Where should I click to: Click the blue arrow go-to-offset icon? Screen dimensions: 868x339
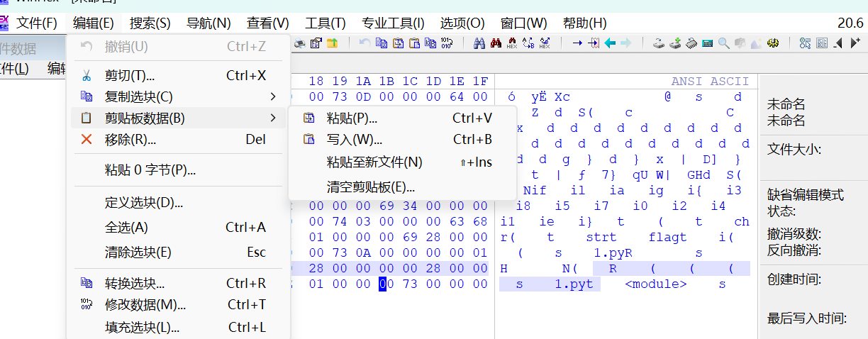click(577, 43)
